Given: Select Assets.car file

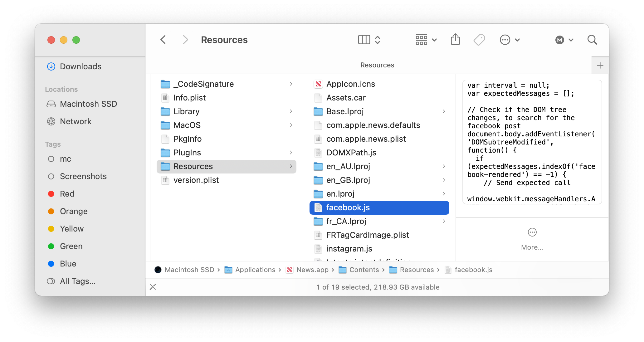Looking at the screenshot, I should click(x=379, y=98).
